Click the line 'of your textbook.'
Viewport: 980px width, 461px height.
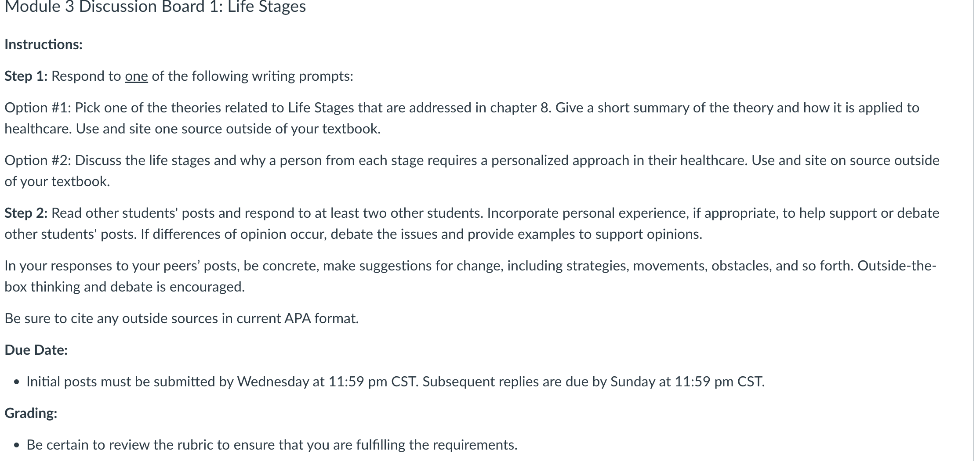57,182
